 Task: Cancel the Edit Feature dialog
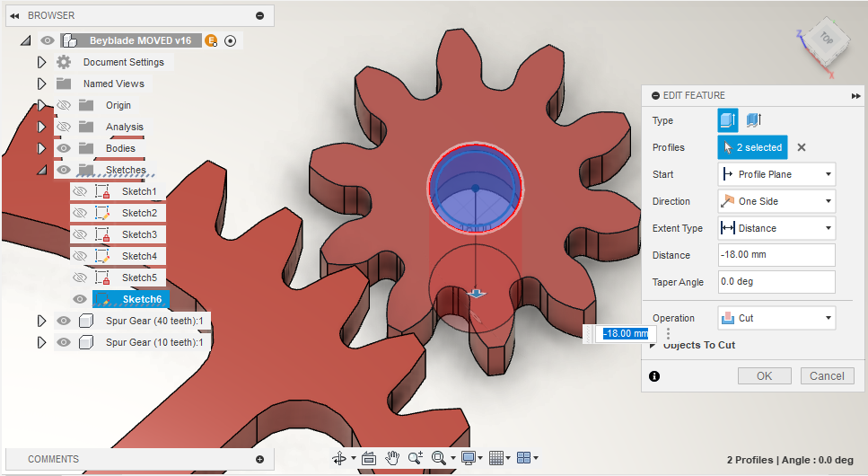[827, 376]
